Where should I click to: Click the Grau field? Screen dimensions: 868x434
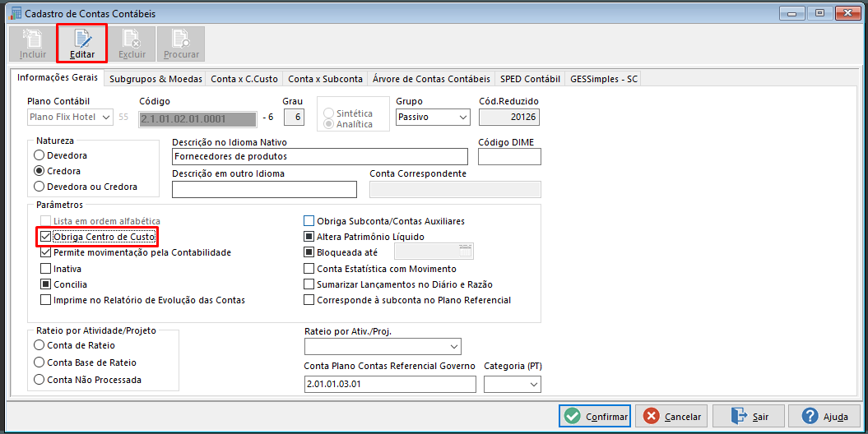(x=294, y=118)
